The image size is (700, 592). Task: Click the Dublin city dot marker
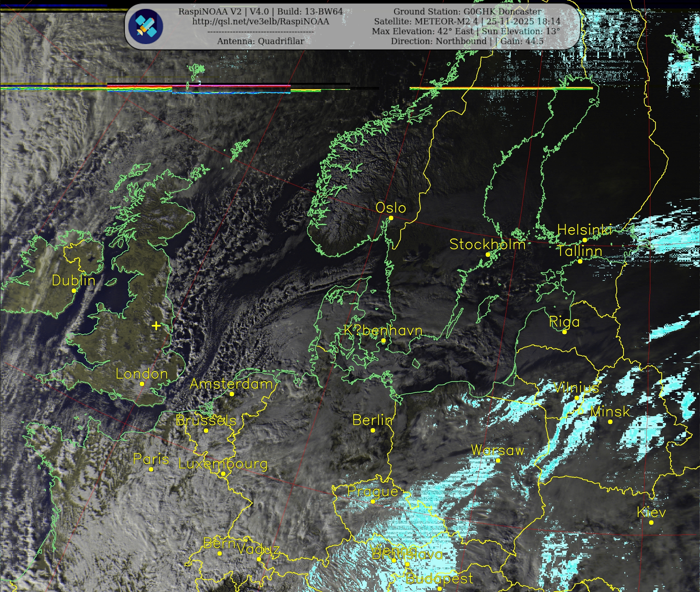point(74,291)
